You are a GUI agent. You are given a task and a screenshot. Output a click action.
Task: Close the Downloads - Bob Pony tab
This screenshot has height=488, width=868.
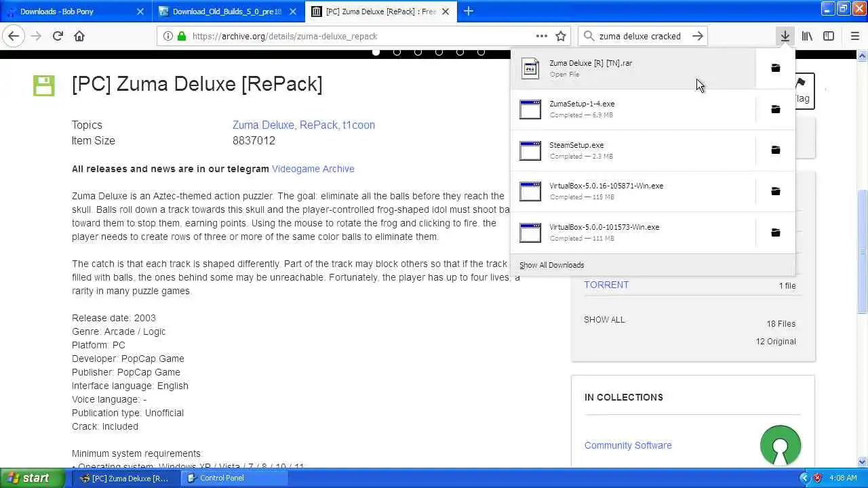pos(140,12)
